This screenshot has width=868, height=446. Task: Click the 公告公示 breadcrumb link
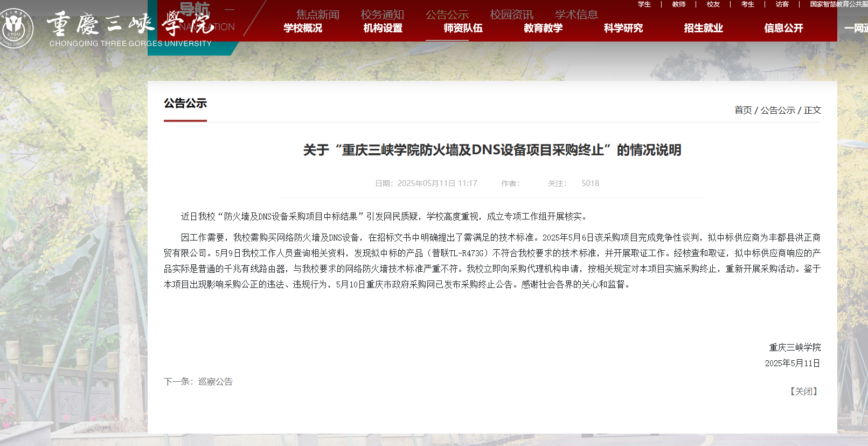(777, 110)
